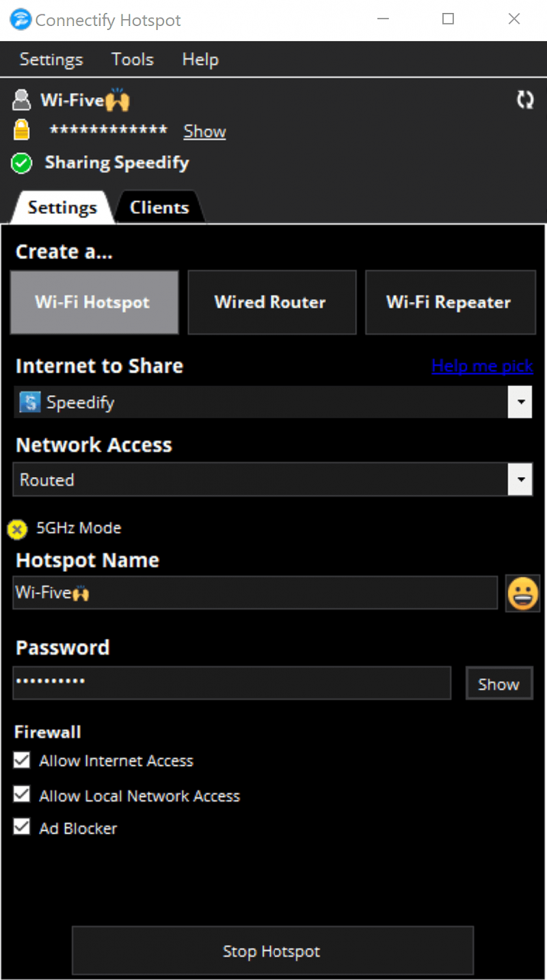Click the Speedify icon in Internet dropdown

[29, 403]
